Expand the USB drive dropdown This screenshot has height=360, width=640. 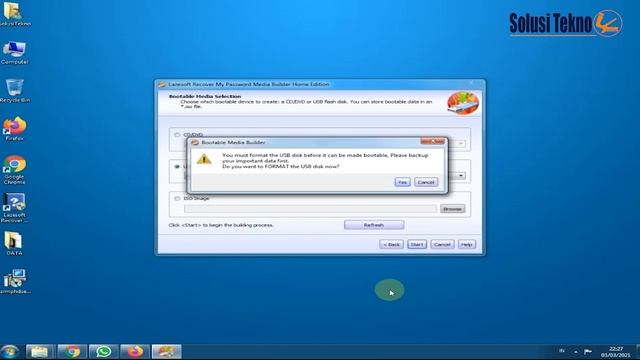pyautogui.click(x=461, y=176)
